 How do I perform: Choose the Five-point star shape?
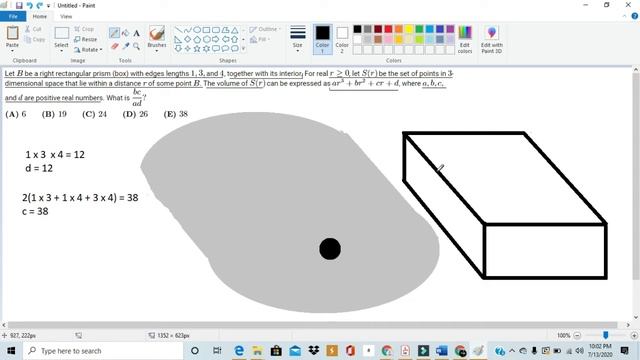197,49
